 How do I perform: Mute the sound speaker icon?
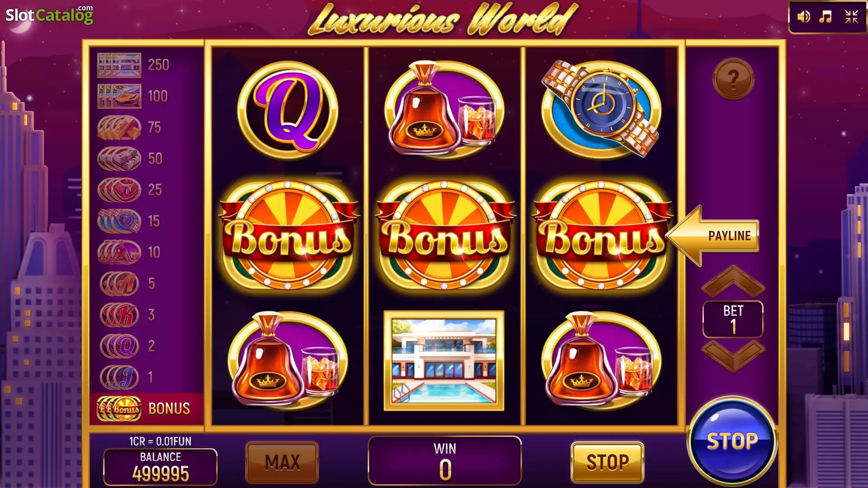[803, 17]
